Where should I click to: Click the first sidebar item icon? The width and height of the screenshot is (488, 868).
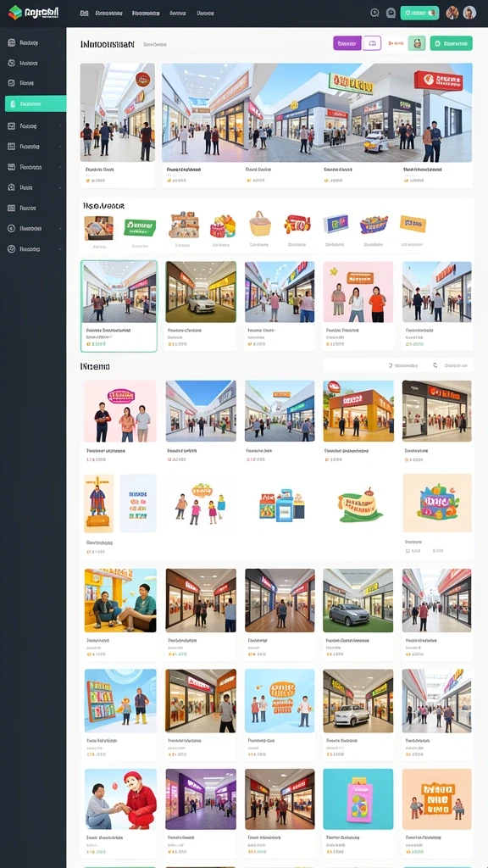(x=11, y=42)
